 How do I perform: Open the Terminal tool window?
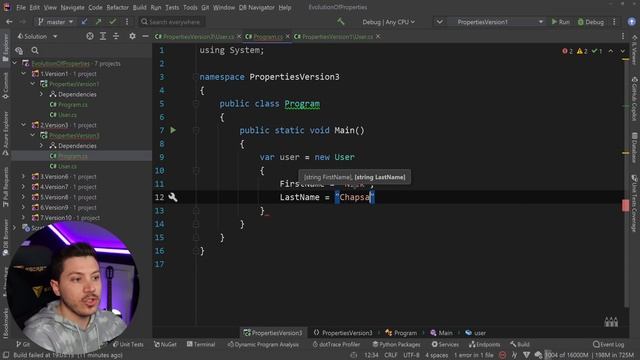click(201, 344)
